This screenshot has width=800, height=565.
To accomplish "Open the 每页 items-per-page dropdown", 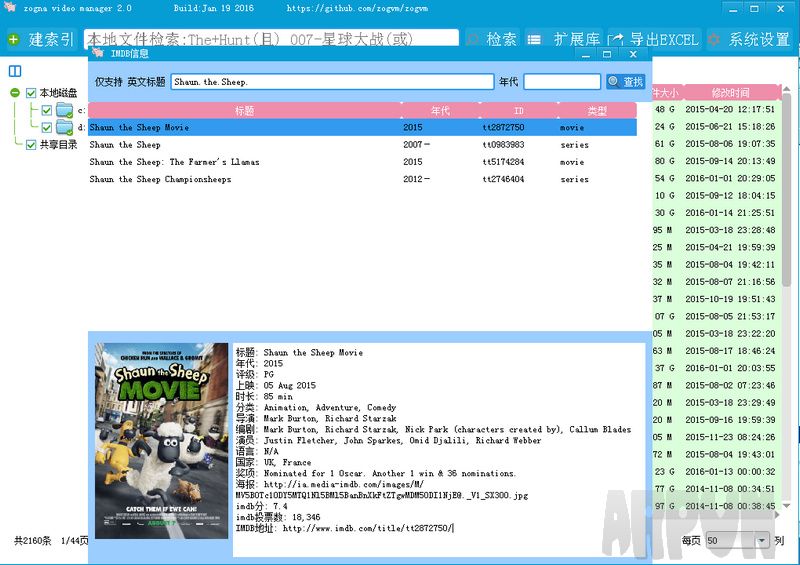I will [763, 540].
